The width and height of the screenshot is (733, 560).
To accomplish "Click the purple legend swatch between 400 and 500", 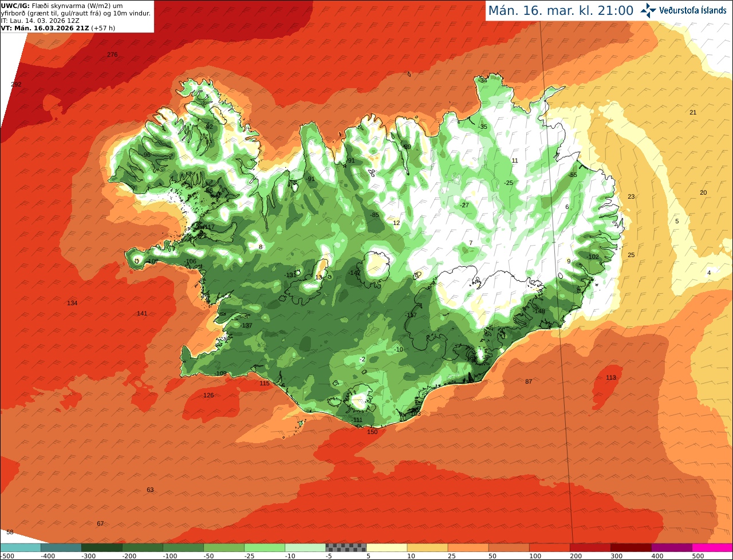I will coord(672,547).
